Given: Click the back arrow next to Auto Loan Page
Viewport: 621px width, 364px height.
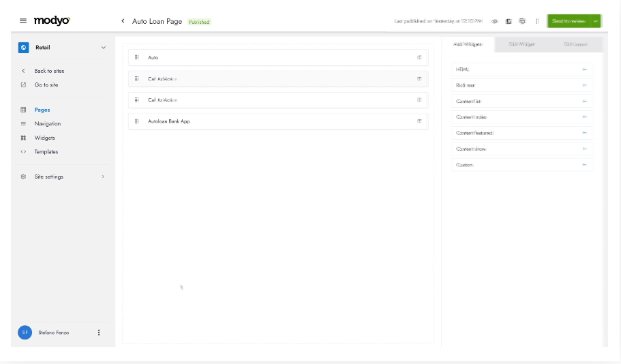Looking at the screenshot, I should [x=123, y=21].
